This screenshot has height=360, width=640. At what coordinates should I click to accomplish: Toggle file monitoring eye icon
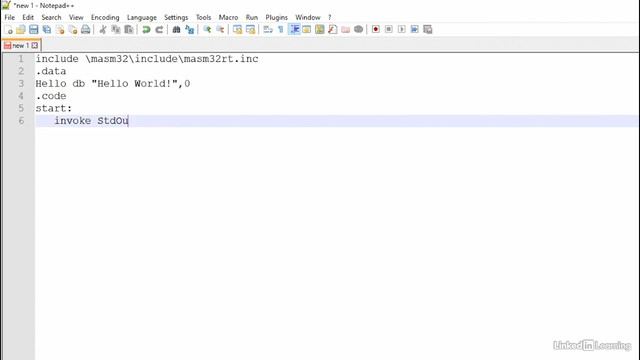358,29
